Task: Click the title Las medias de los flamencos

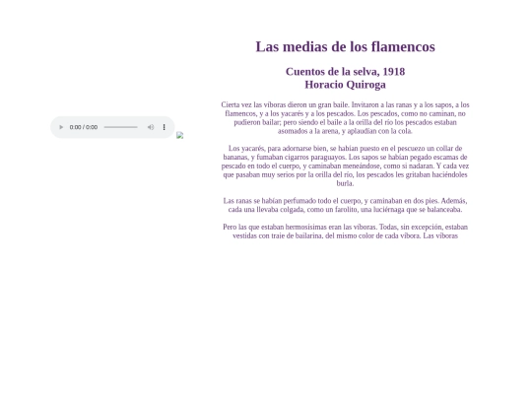Action: [345, 47]
